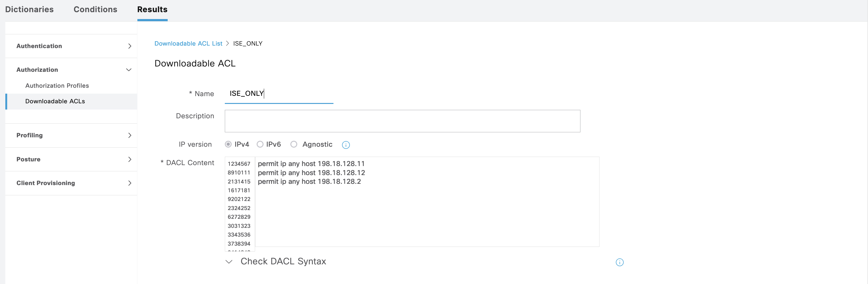The width and height of the screenshot is (868, 284).
Task: Expand the Client Provisioning section
Action: 129,183
